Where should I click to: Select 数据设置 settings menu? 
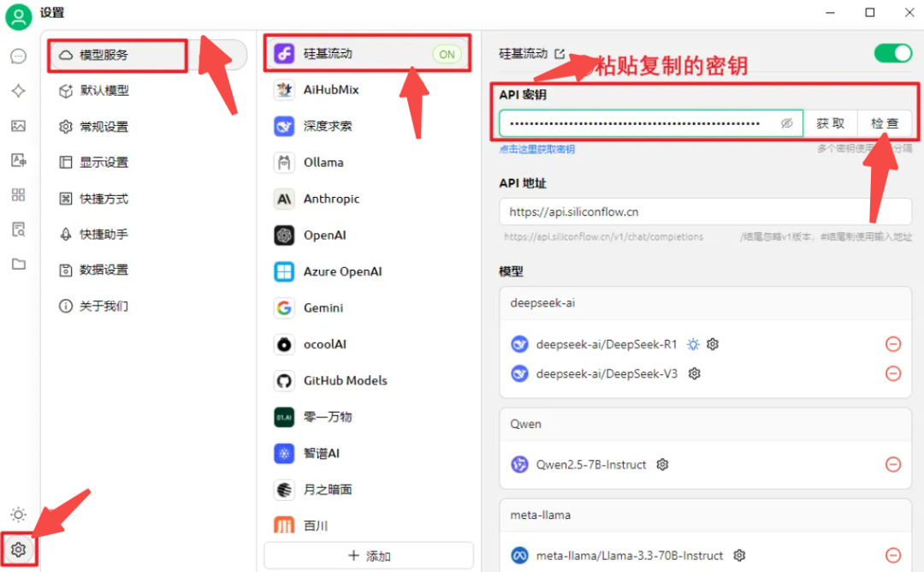point(148,270)
